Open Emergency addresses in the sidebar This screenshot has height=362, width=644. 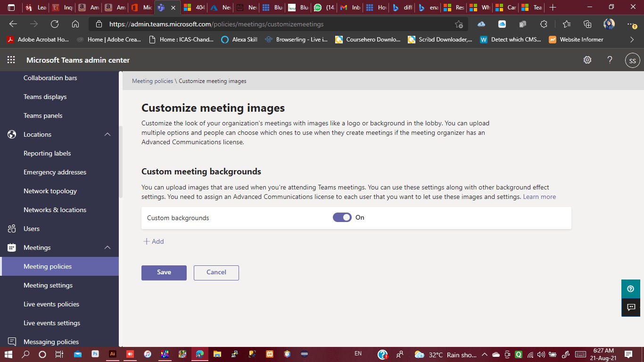click(x=55, y=172)
